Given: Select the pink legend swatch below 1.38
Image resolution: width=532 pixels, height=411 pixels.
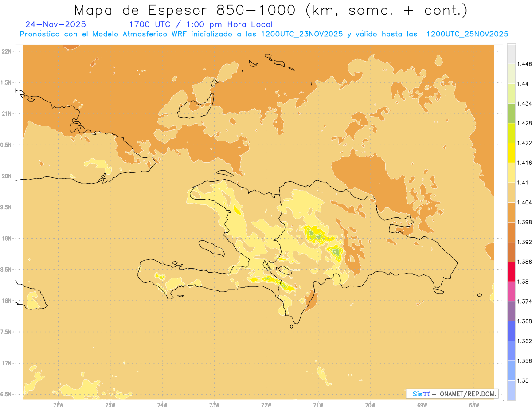Looking at the screenshot, I should point(511,291).
